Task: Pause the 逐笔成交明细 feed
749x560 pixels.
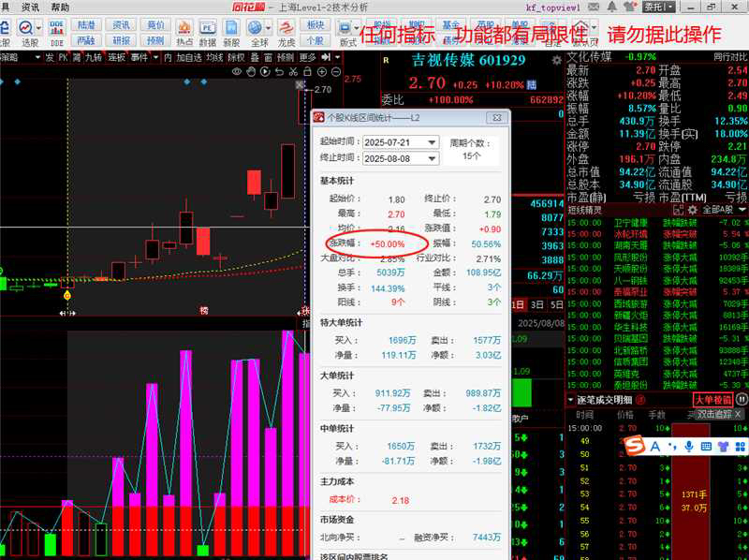Action: click(741, 400)
